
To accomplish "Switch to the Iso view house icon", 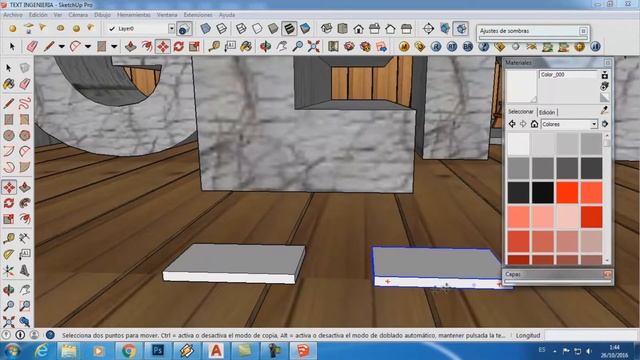I will click(326, 29).
